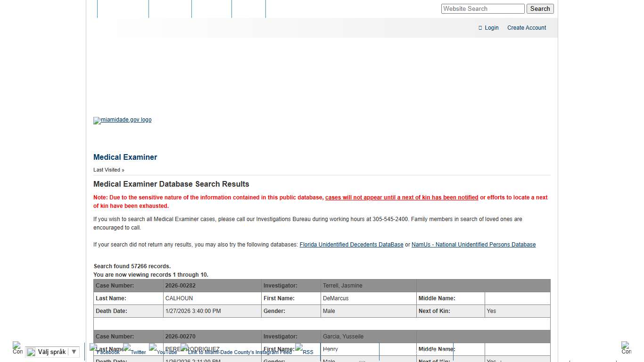The width and height of the screenshot is (644, 362).
Task: Open the Create Account link
Action: [526, 28]
